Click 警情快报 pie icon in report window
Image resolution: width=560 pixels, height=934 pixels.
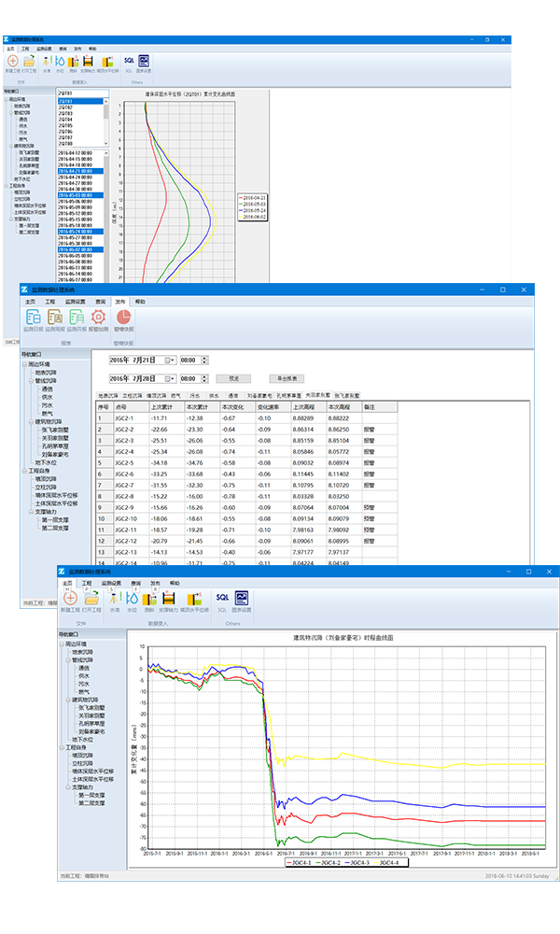pos(123,317)
